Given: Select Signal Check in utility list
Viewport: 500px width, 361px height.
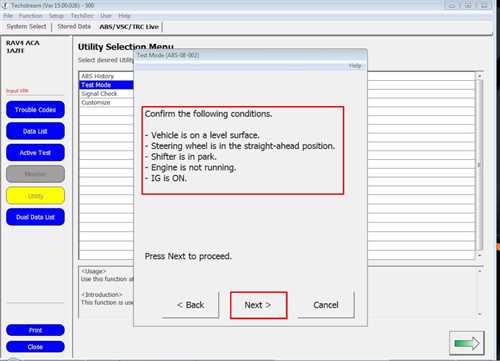Looking at the screenshot, I should (107, 94).
